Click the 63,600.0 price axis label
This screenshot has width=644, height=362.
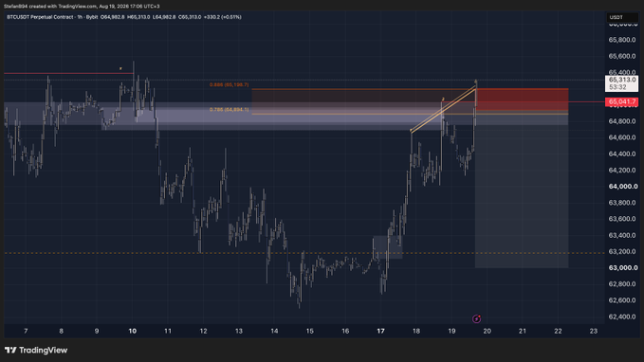pyautogui.click(x=622, y=219)
